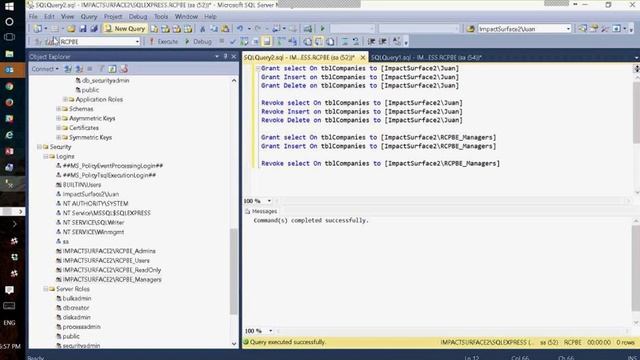
Task: Collapse the Server Roles folder node
Action: [x=46, y=289]
